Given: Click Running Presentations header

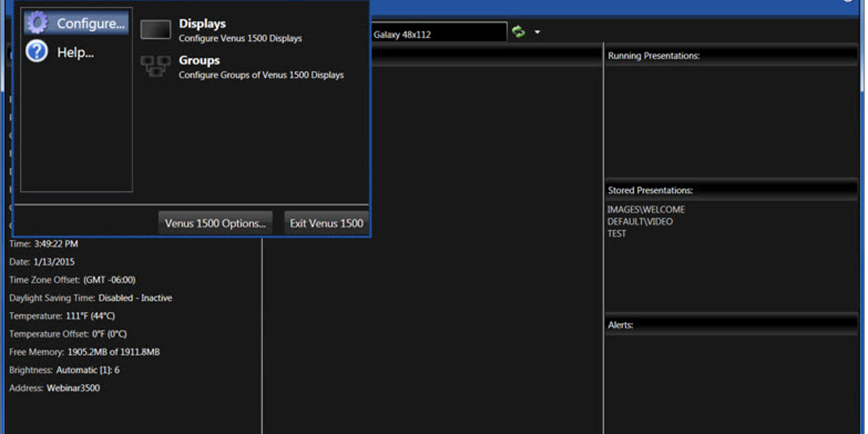Looking at the screenshot, I should pyautogui.click(x=731, y=56).
